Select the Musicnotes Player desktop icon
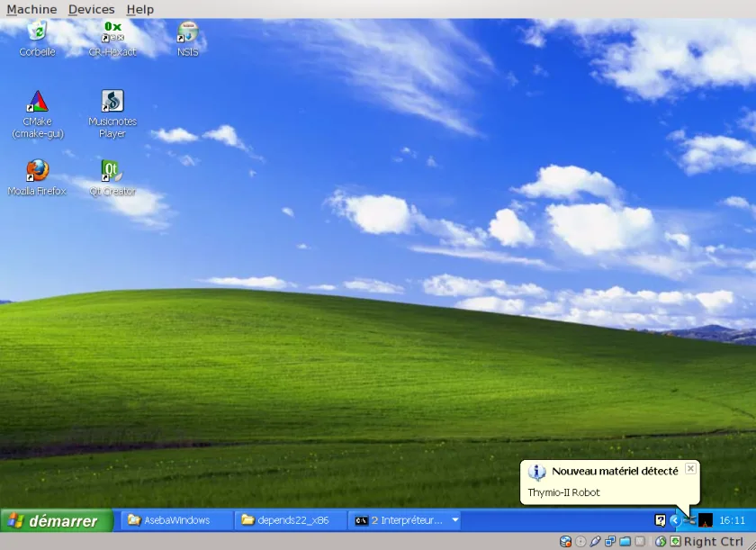The image size is (756, 550). pos(112,114)
